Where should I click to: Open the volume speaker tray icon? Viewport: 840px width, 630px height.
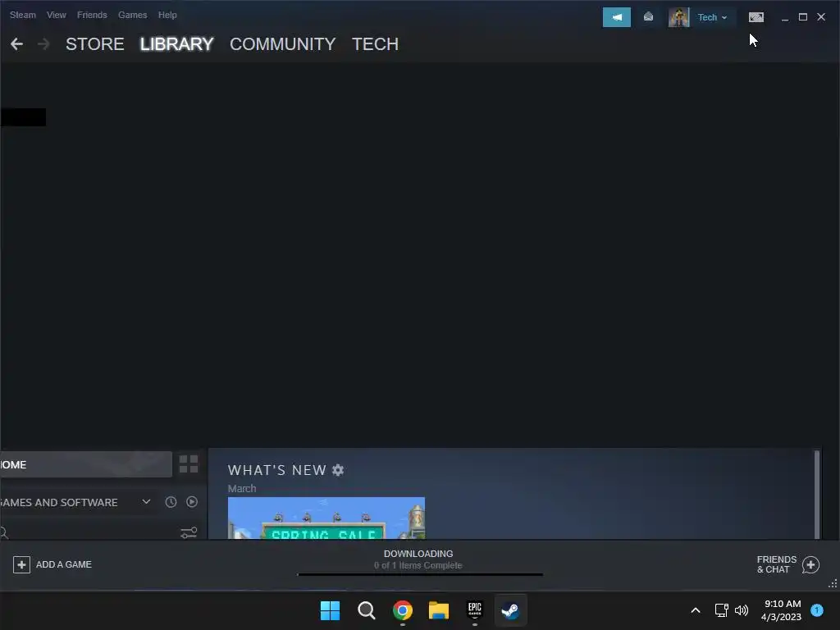click(x=742, y=610)
